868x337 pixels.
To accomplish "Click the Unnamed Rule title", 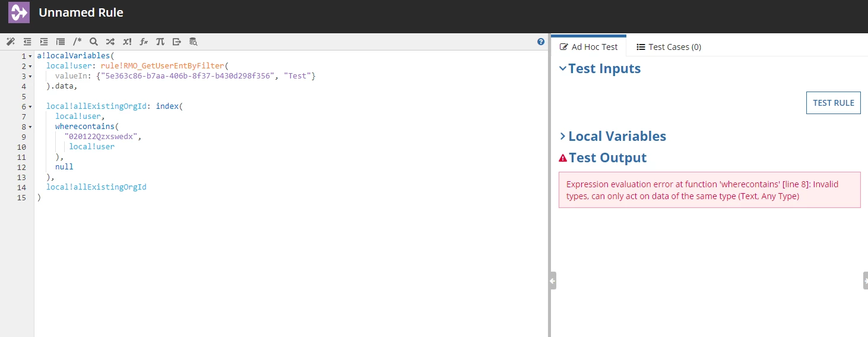I will 81,12.
